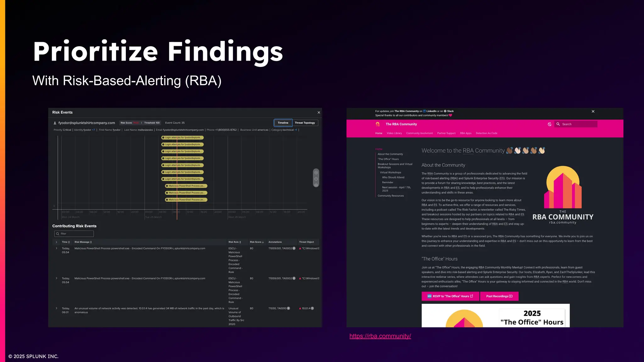Open the Home tab on RBA site

point(379,133)
